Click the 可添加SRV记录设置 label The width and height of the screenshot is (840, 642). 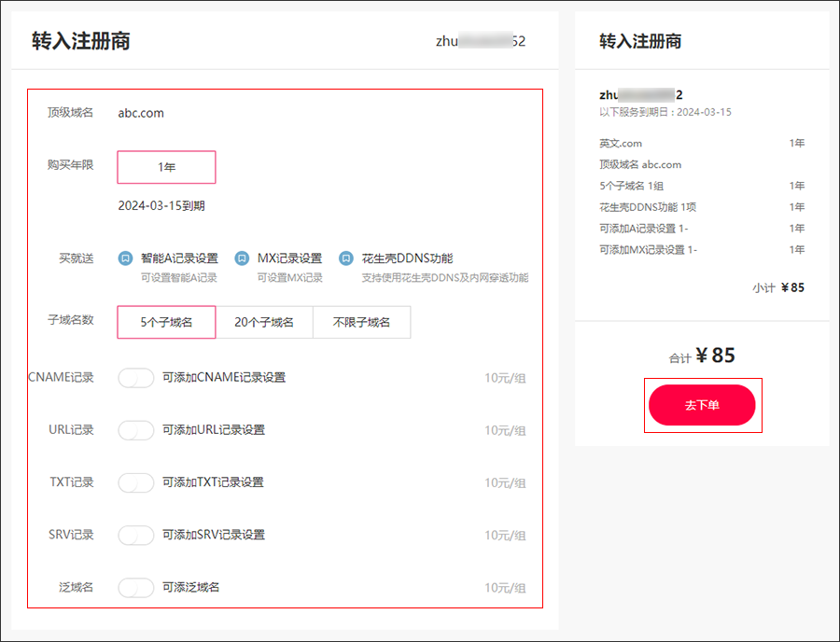(214, 535)
